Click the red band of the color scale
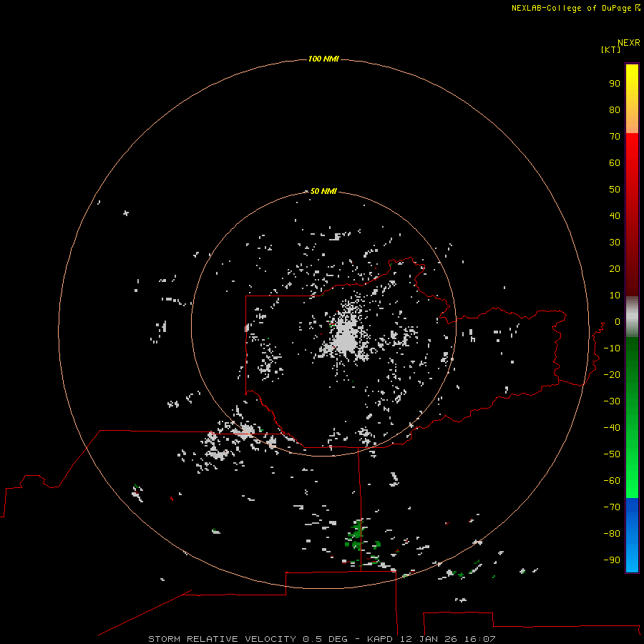Screen dimensions: 644x644 (x=632, y=215)
